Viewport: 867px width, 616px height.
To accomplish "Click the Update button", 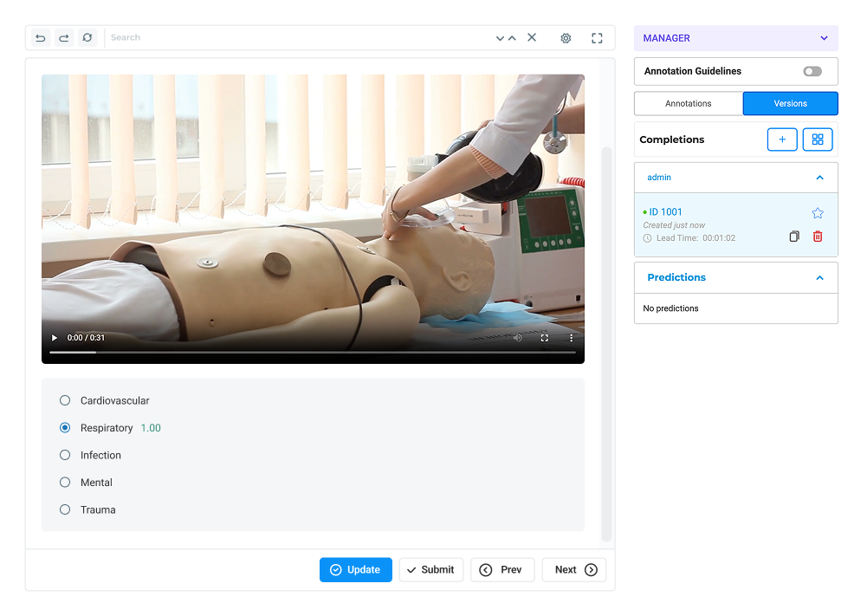I will (356, 569).
